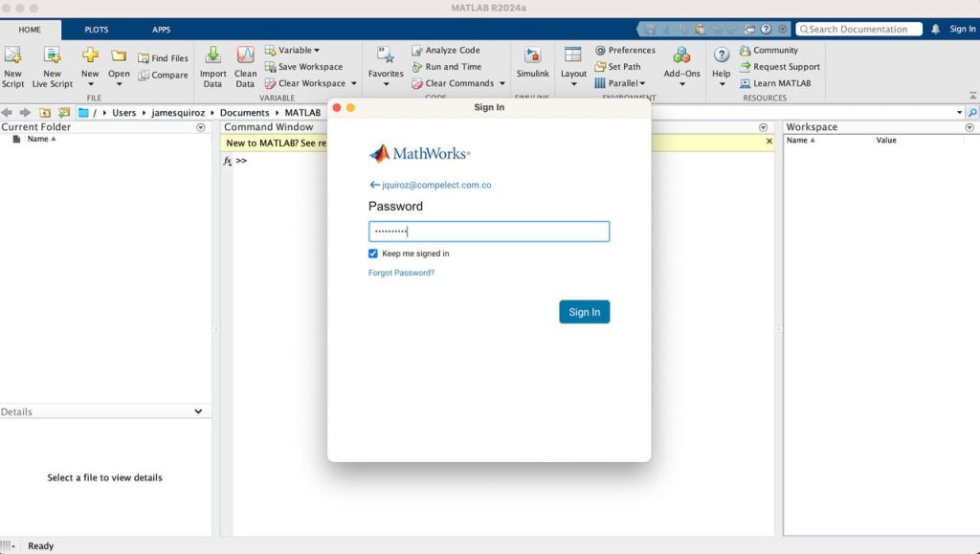Sort Current Folder by Name column

tap(41, 140)
